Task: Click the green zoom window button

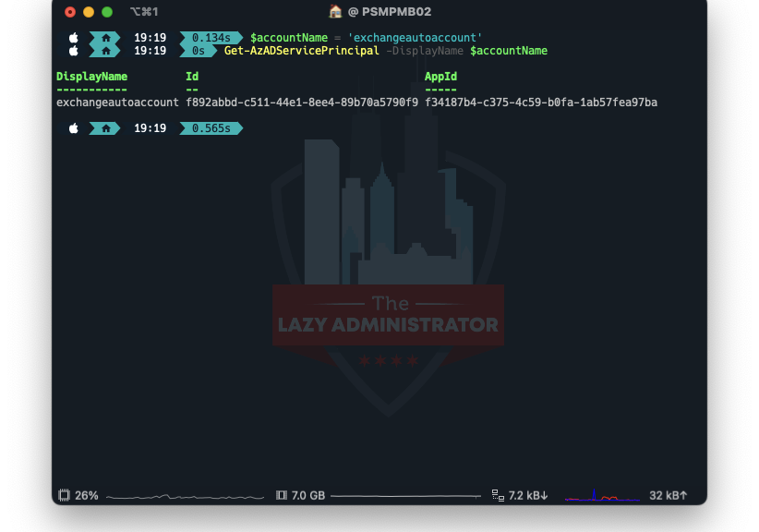Action: click(x=107, y=12)
